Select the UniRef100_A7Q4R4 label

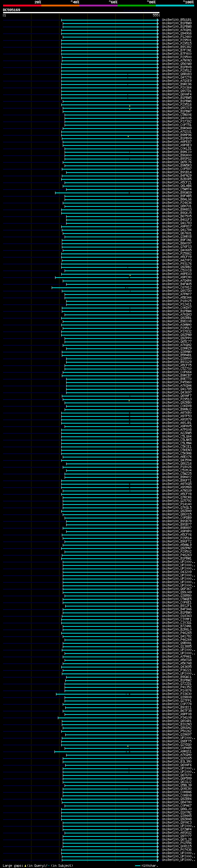click(x=176, y=281)
